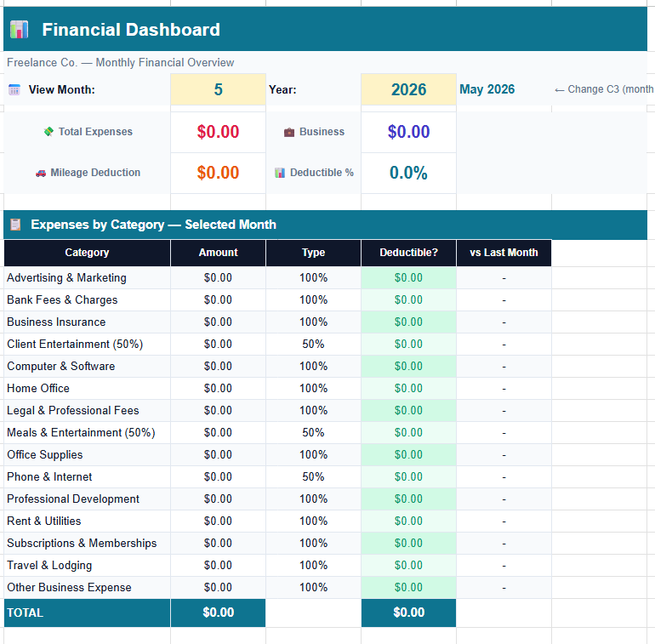Select the Other Business Expense category cell
Image resolution: width=655 pixels, height=644 pixels.
[x=87, y=588]
